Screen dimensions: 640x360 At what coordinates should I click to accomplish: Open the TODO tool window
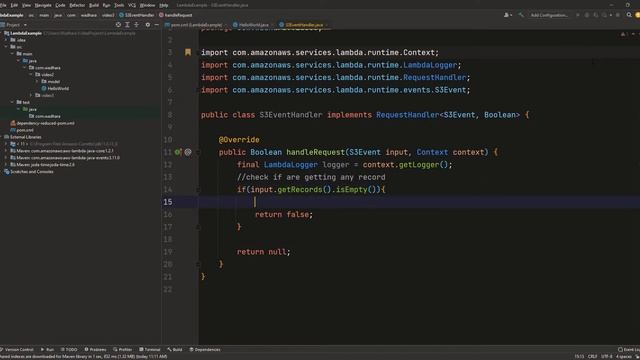click(x=69, y=350)
